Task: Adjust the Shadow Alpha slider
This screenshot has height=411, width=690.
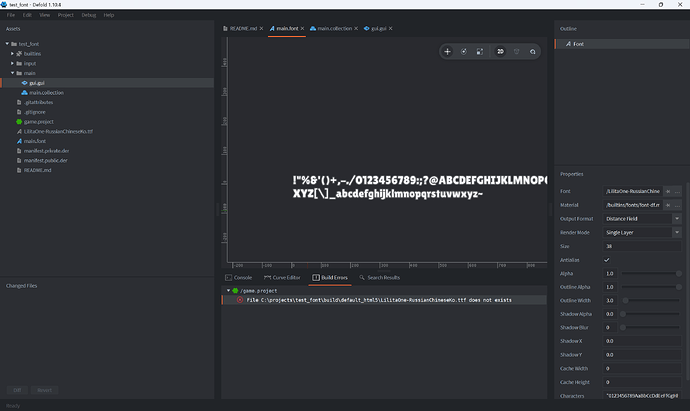Action: point(651,314)
